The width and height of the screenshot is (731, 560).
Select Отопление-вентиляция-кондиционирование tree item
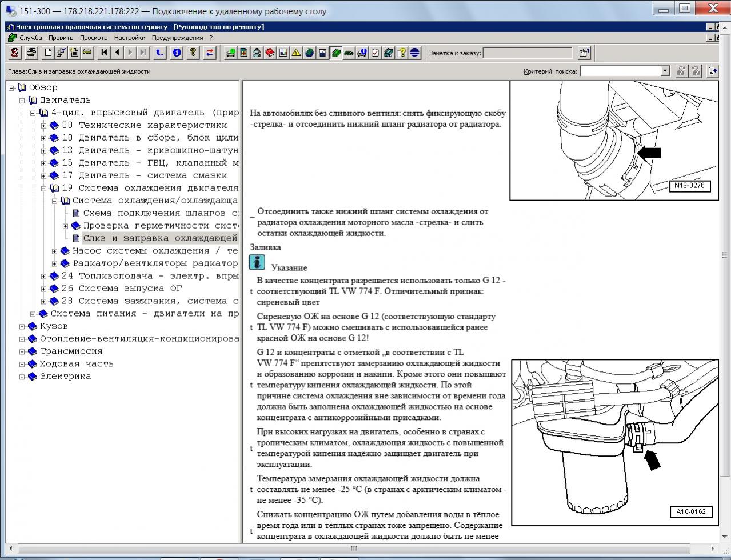coord(139,339)
